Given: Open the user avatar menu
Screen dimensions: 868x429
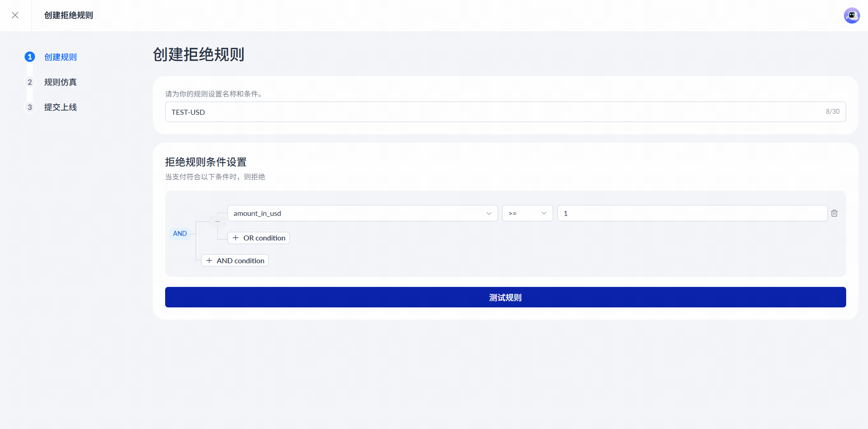Looking at the screenshot, I should [x=852, y=15].
